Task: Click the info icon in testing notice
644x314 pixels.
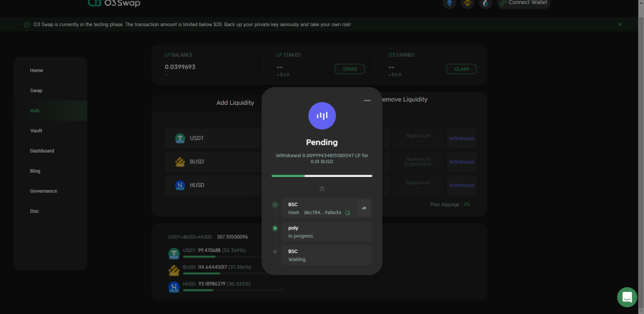Action: point(27,24)
